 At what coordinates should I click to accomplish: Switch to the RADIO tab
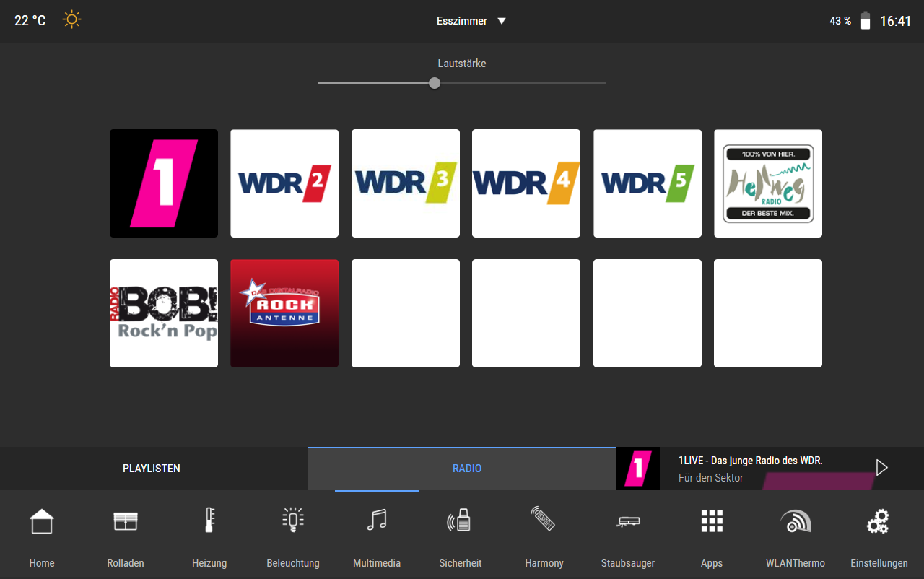pos(462,469)
